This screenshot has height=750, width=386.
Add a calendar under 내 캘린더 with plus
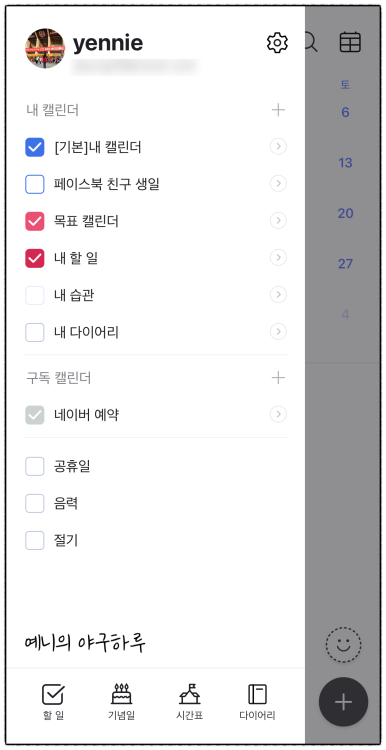click(x=278, y=110)
